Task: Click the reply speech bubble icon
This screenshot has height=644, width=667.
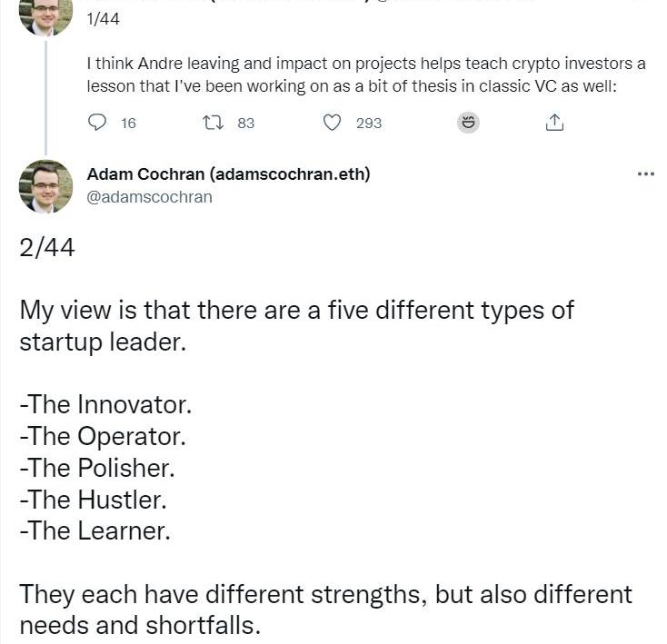Action: [97, 123]
